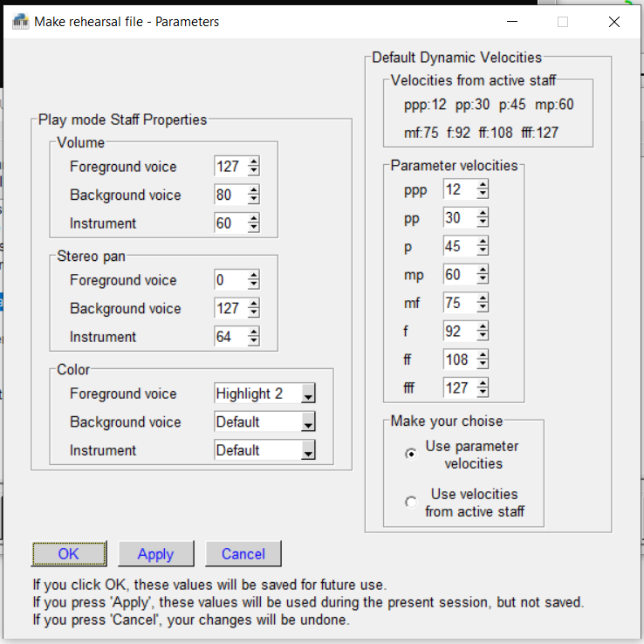Decrease fff parameter velocity

tap(483, 392)
